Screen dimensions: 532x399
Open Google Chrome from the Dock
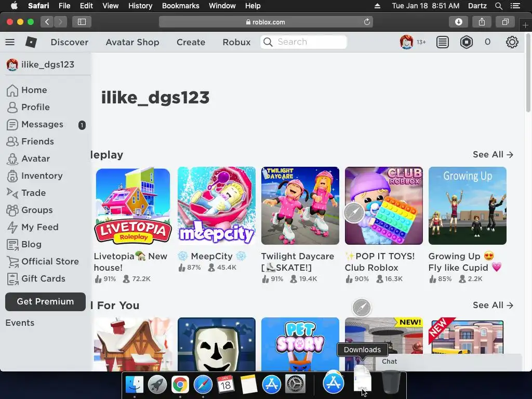[x=180, y=384]
